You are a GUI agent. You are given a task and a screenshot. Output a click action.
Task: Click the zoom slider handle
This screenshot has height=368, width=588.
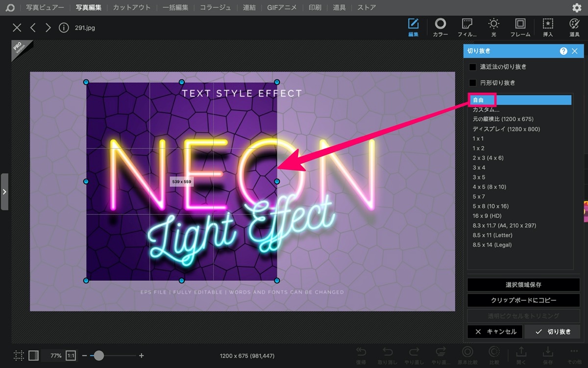click(x=99, y=355)
